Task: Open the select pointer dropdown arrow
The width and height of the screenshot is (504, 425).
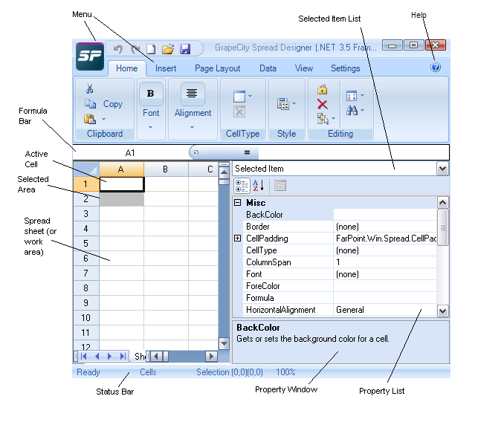Action: [x=333, y=119]
